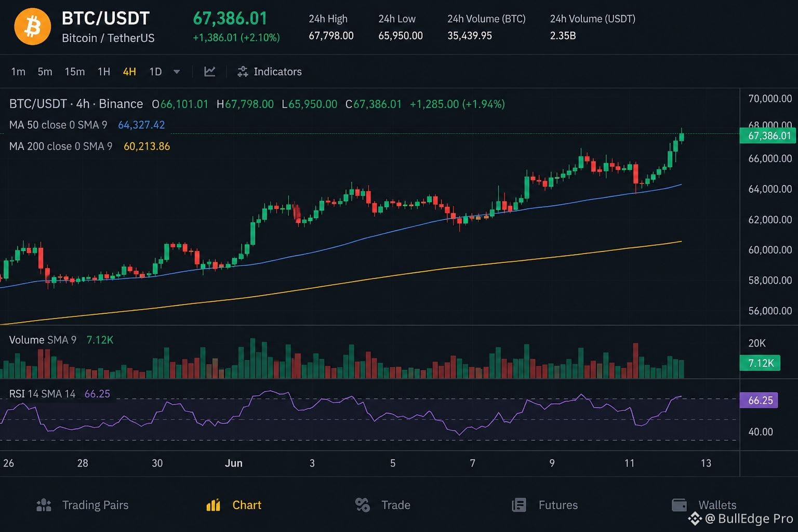Click the Futures document icon

(519, 505)
